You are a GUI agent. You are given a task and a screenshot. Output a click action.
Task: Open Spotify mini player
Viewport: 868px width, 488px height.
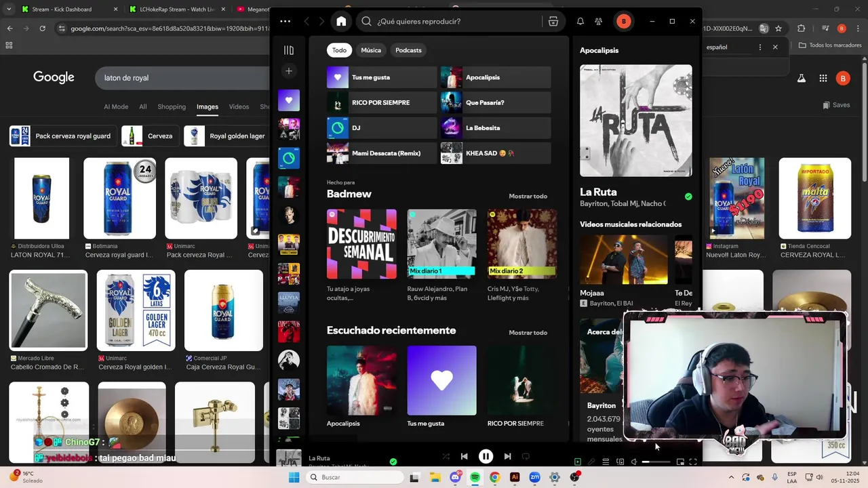point(680,462)
